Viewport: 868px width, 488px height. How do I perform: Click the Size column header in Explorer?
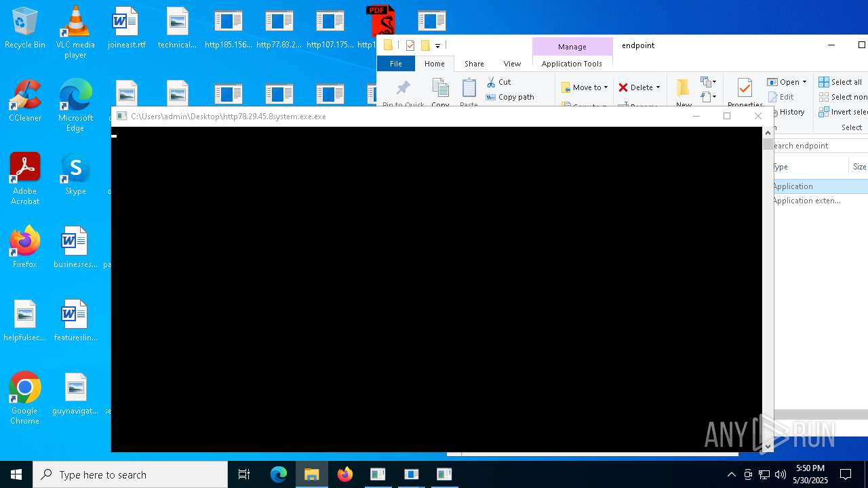[859, 167]
